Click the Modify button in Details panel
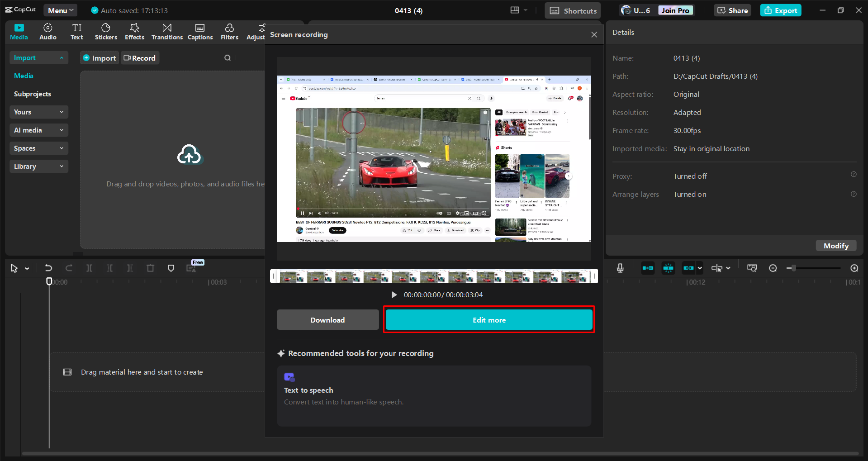This screenshot has height=461, width=868. [x=835, y=245]
